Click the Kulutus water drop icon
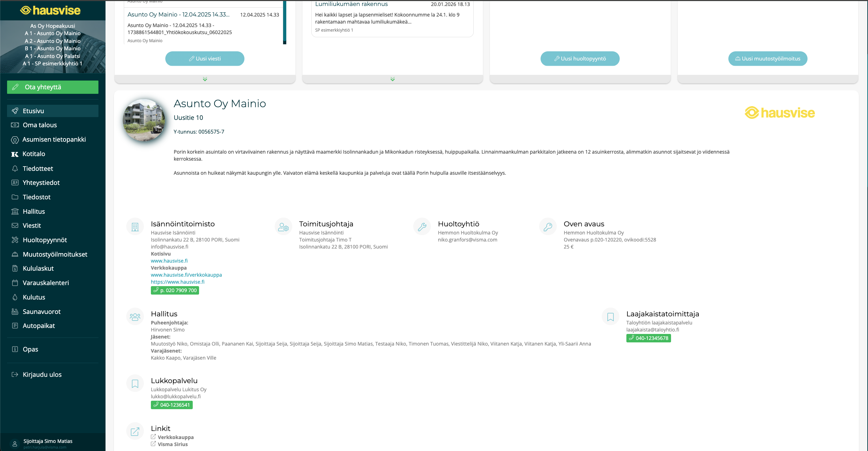 pyautogui.click(x=15, y=297)
